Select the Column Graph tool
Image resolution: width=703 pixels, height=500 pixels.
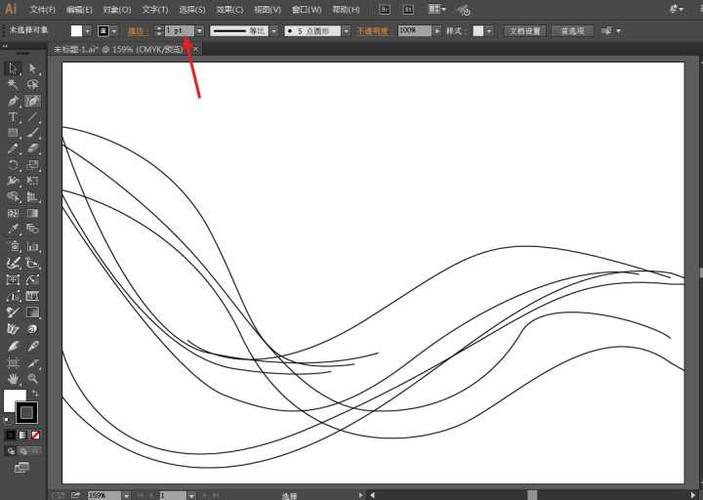tap(32, 246)
